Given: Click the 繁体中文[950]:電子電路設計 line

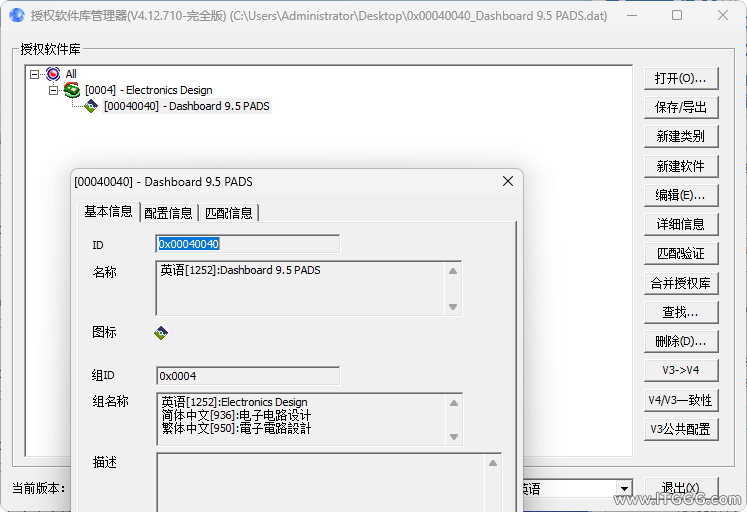Looking at the screenshot, I should 236,429.
